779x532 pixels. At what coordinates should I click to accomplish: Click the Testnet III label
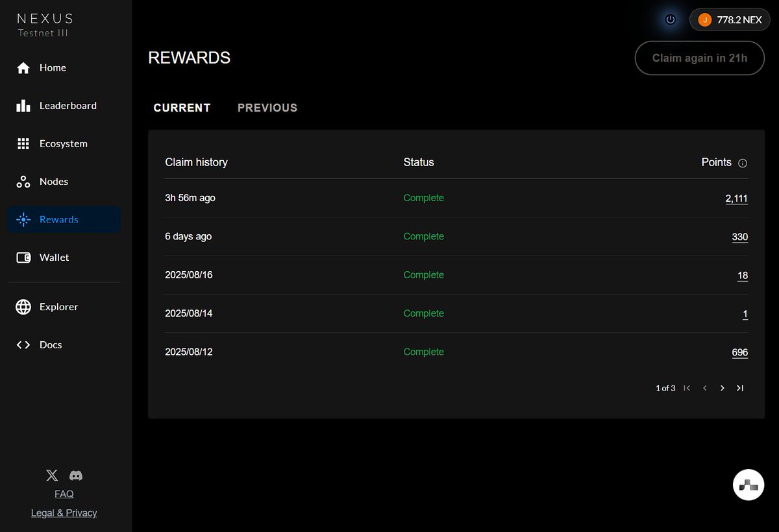click(42, 33)
